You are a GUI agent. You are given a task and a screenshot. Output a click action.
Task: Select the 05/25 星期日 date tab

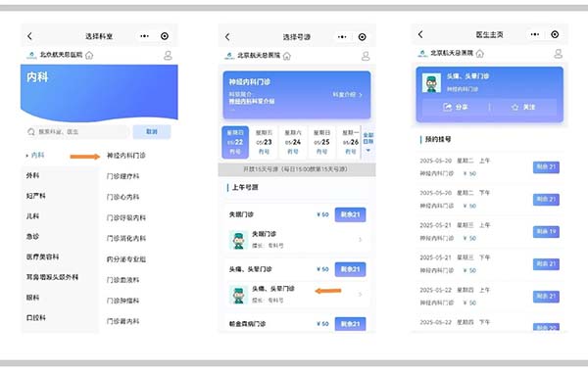(x=321, y=142)
